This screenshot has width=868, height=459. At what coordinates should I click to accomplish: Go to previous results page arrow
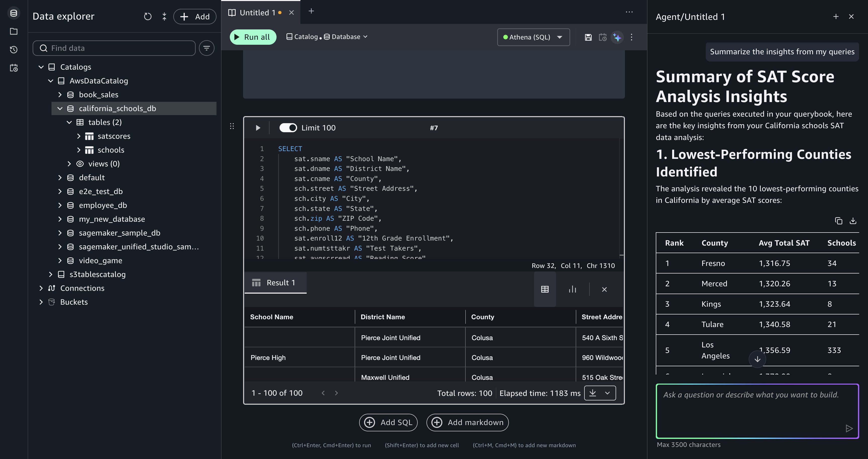pyautogui.click(x=323, y=393)
